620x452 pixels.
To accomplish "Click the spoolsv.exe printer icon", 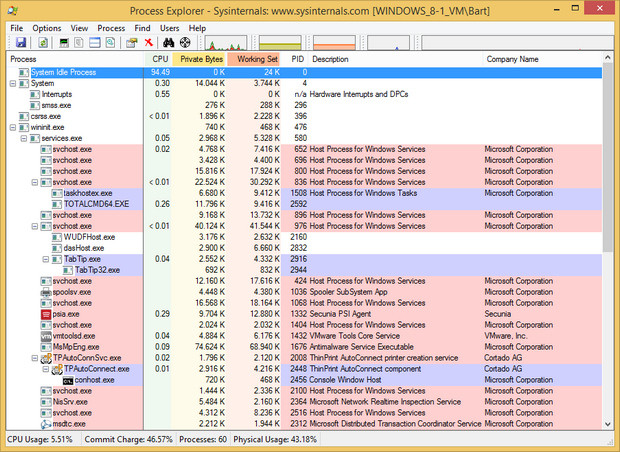I will pyautogui.click(x=46, y=292).
